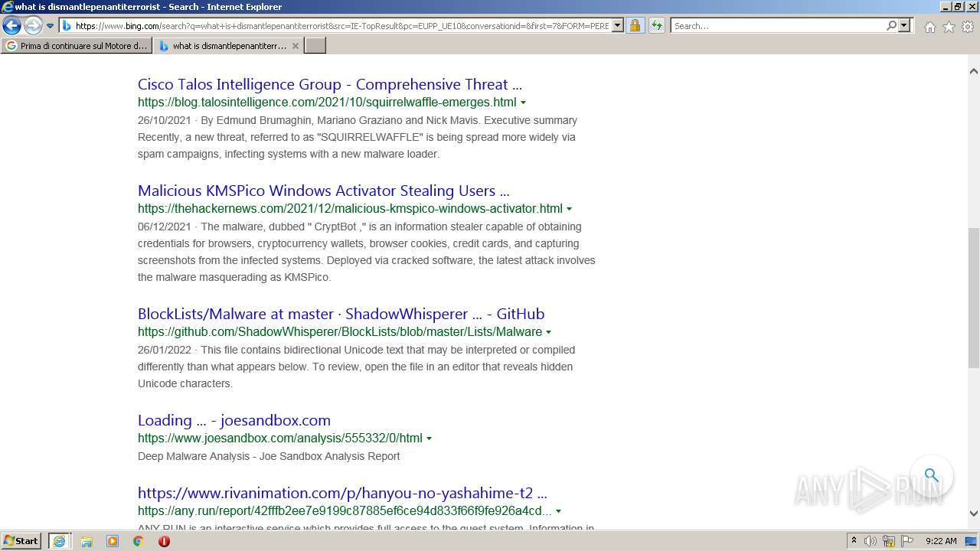Click the page scrollbar down arrow

tap(973, 514)
